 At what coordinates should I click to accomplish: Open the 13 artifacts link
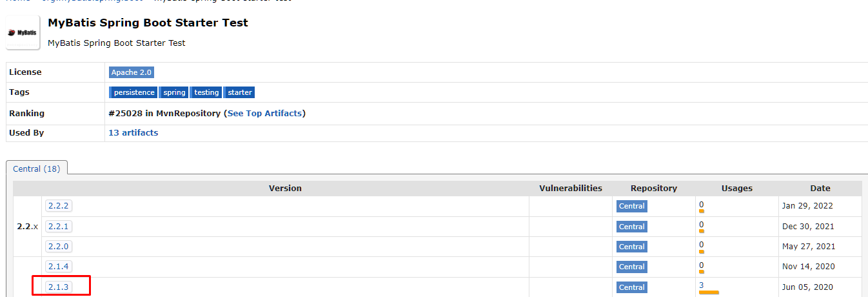pyautogui.click(x=133, y=132)
